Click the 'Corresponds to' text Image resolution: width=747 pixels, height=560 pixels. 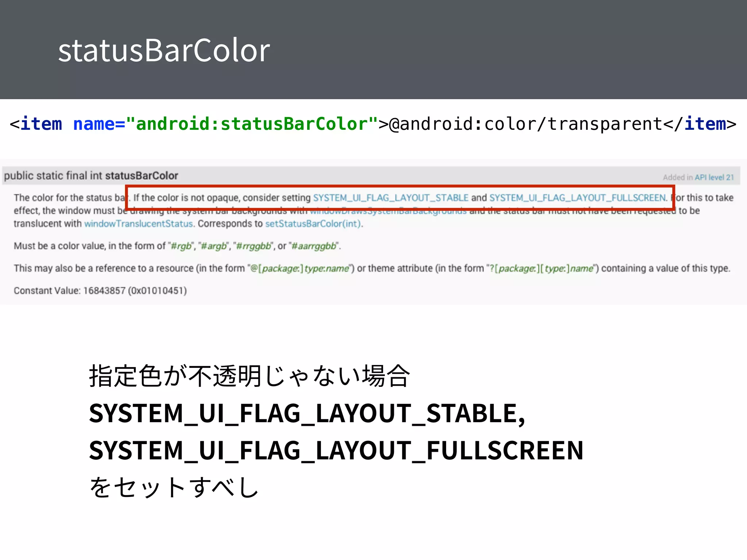click(230, 223)
